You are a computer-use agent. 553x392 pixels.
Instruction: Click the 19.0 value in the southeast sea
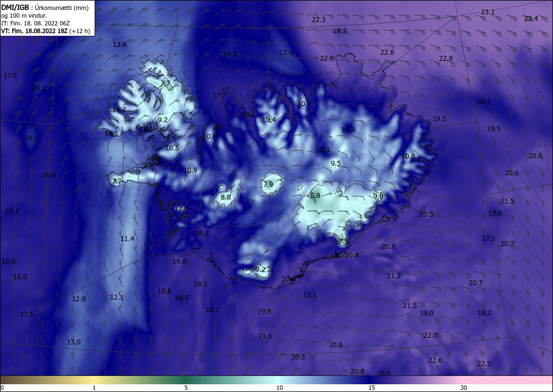[x=426, y=313]
